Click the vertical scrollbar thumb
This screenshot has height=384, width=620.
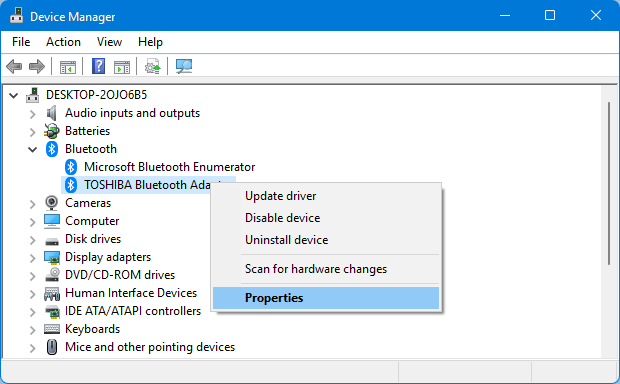(x=609, y=183)
